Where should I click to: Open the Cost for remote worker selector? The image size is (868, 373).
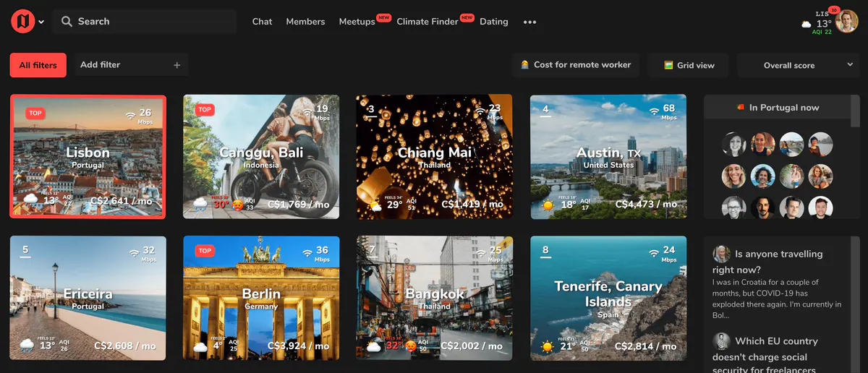tap(576, 65)
